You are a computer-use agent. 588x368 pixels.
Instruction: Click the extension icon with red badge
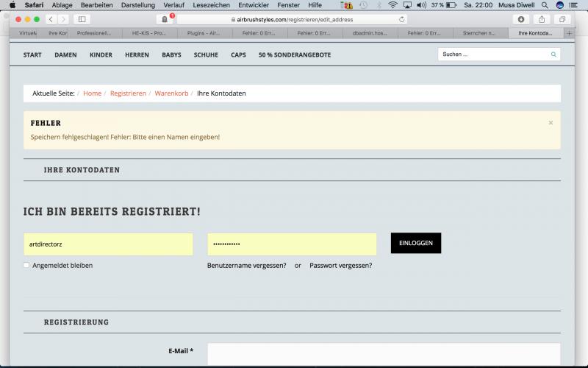(165, 19)
